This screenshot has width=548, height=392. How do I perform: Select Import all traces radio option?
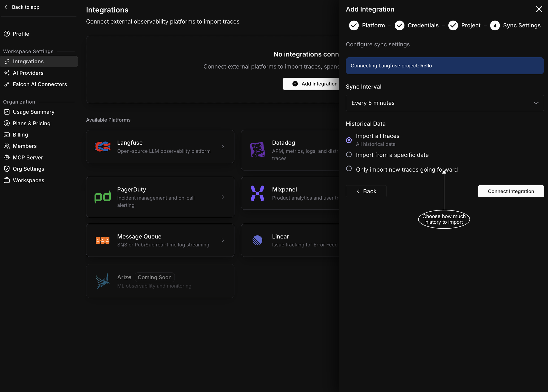click(x=349, y=140)
